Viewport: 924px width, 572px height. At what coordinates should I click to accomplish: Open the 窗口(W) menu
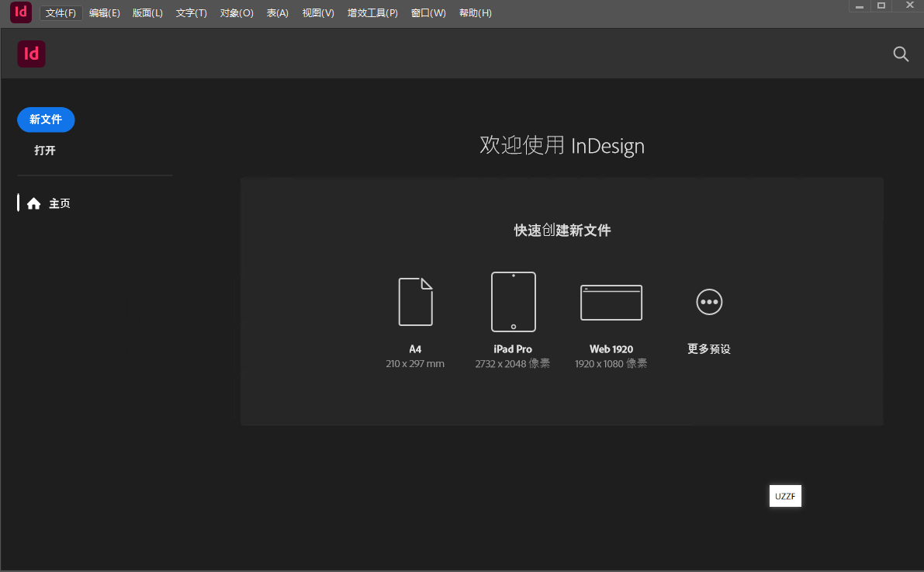427,13
